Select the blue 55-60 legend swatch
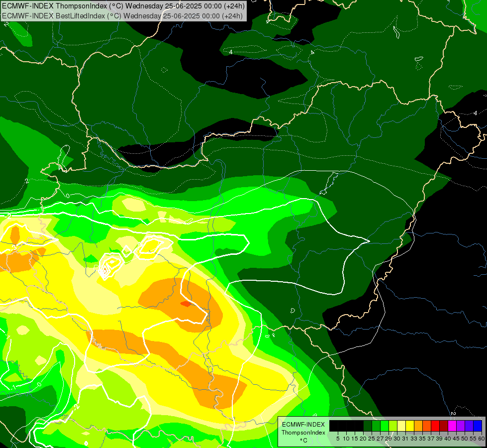This screenshot has width=487, height=448. coord(478,426)
